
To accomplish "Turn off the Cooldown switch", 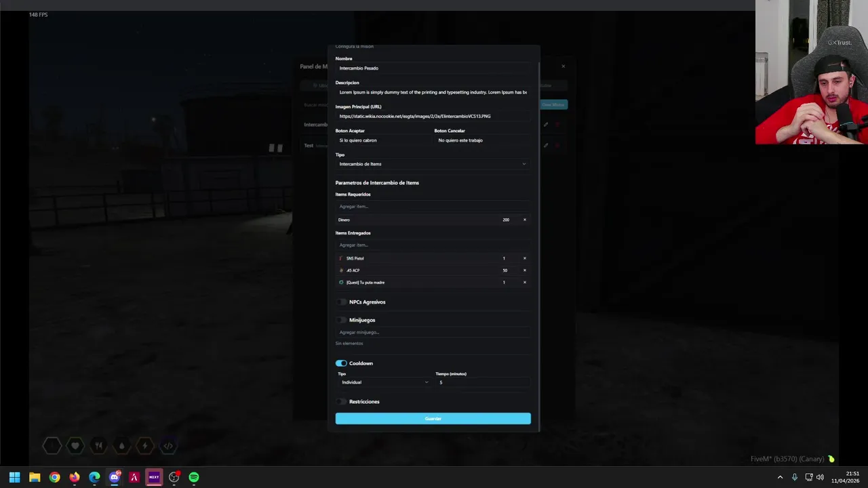I will coord(341,363).
